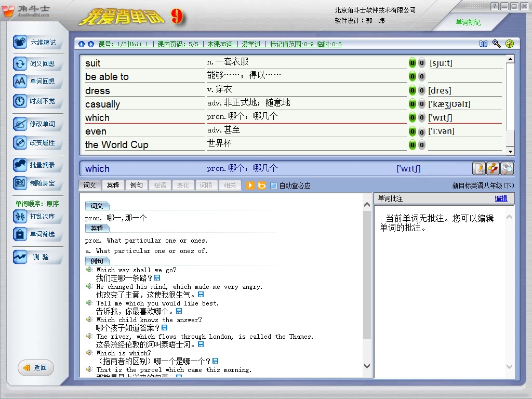Open the 制随身宝 tool
The image size is (532, 399).
pyautogui.click(x=37, y=183)
